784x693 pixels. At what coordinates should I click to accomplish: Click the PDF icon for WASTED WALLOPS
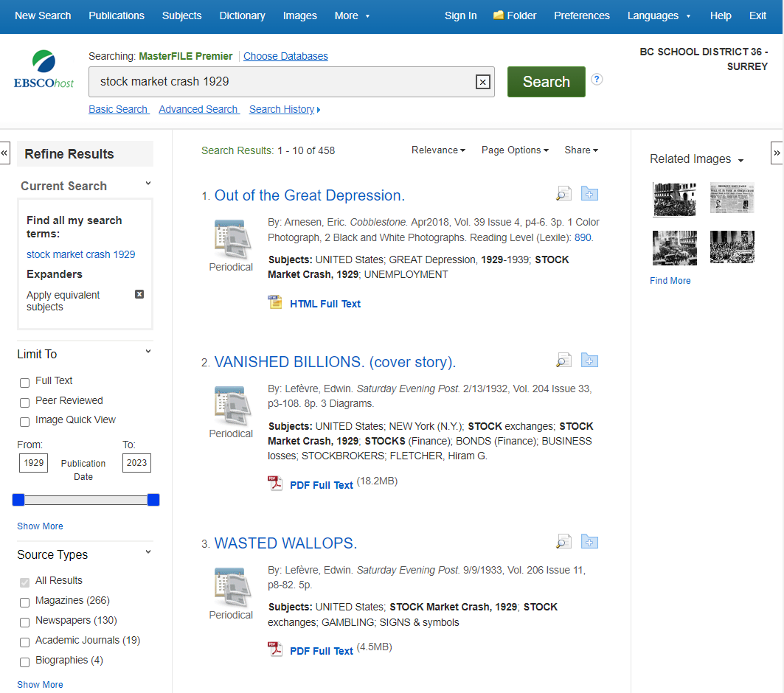pos(275,649)
